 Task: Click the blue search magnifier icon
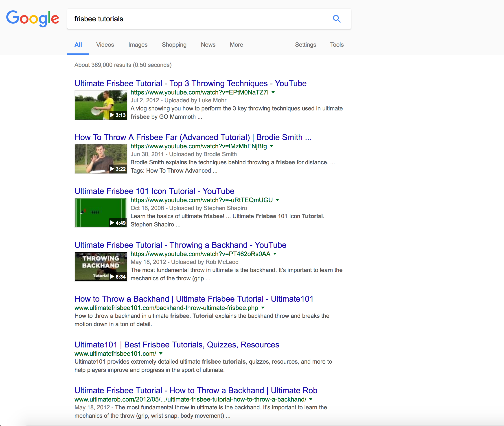(x=337, y=19)
